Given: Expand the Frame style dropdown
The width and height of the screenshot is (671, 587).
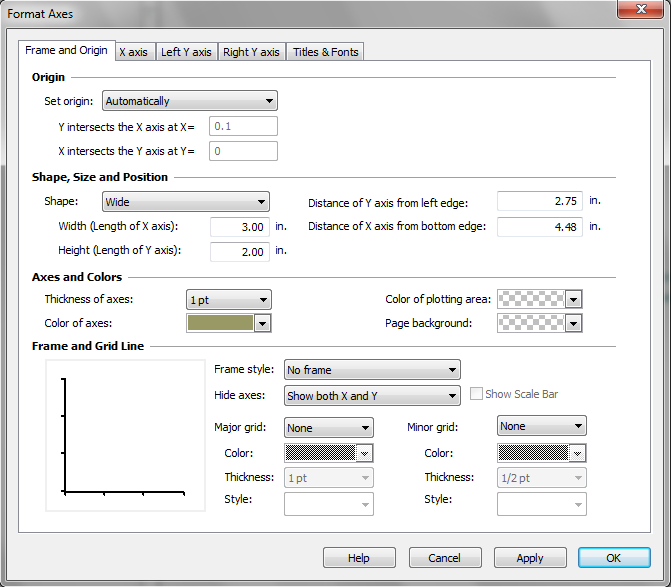Looking at the screenshot, I should (x=372, y=370).
